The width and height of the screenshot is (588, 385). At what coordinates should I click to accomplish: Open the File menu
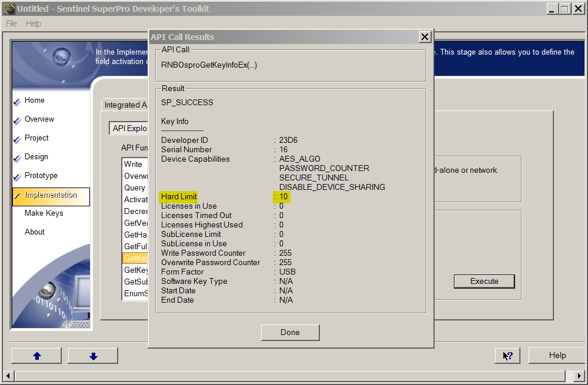(11, 24)
